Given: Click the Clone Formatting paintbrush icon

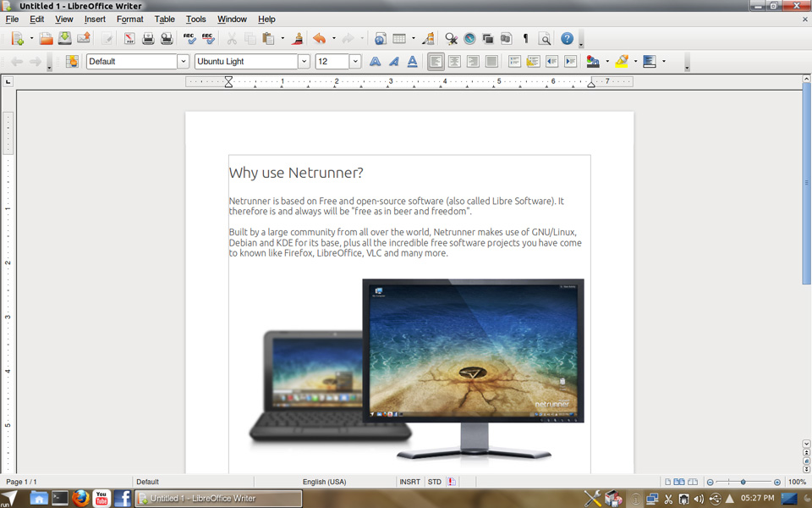Looking at the screenshot, I should 297,39.
